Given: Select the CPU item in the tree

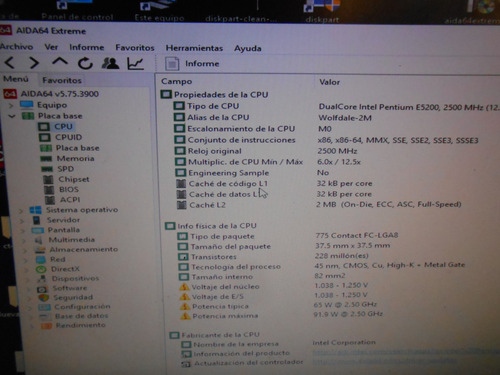Looking at the screenshot, I should (x=63, y=127).
